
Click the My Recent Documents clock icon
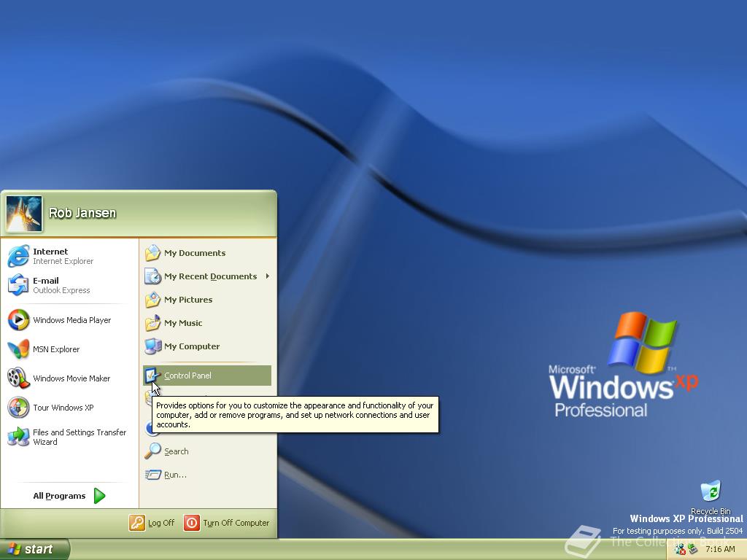[153, 276]
